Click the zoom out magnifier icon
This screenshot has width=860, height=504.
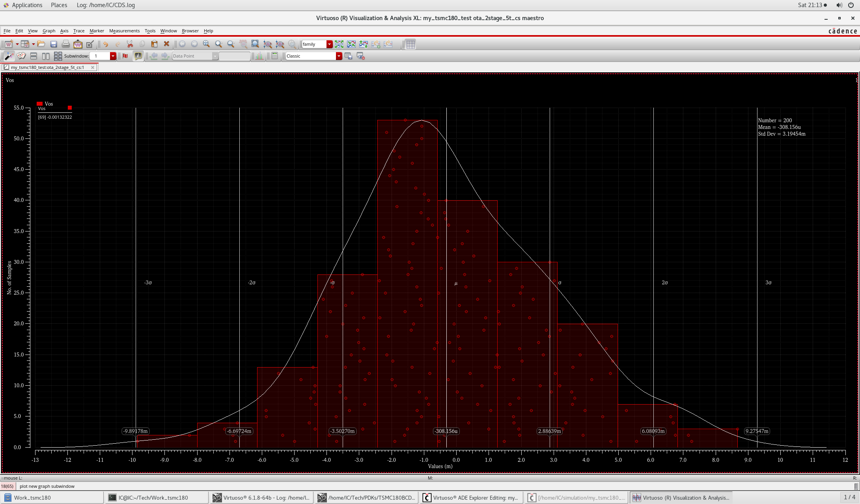tap(231, 44)
